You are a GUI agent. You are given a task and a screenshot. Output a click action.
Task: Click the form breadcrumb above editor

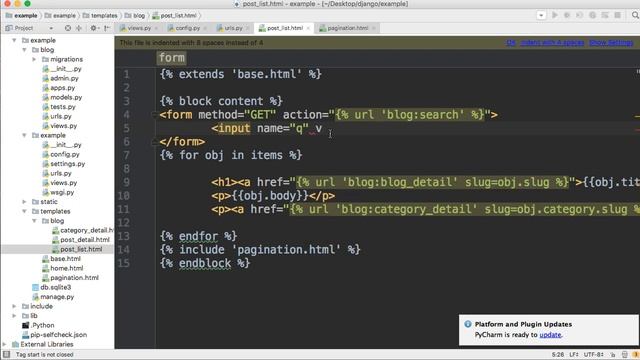[x=171, y=58]
